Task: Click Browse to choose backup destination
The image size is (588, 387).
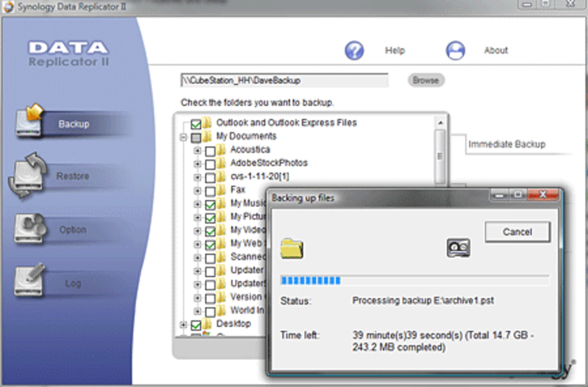Action: 426,81
